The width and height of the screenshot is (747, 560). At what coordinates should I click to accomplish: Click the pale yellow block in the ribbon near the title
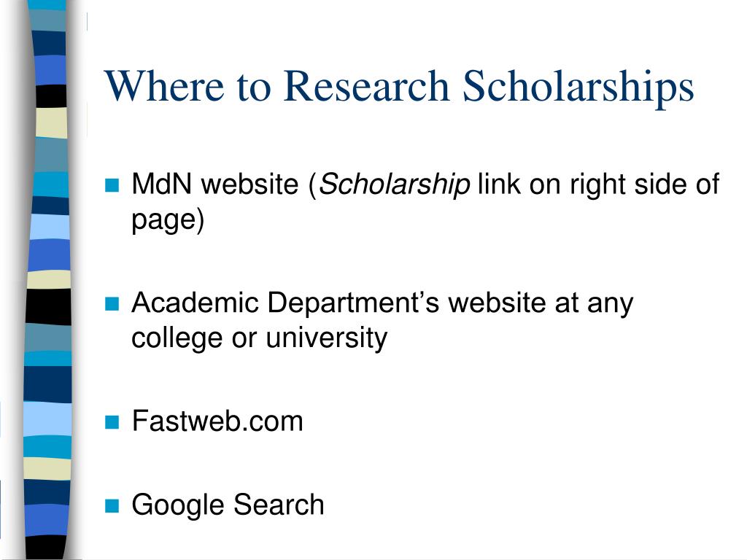coord(52,122)
